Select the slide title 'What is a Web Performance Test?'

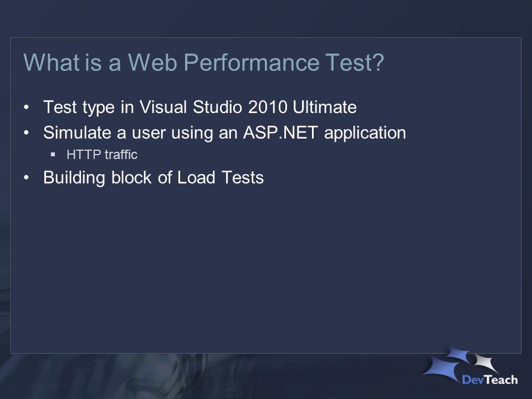(203, 63)
